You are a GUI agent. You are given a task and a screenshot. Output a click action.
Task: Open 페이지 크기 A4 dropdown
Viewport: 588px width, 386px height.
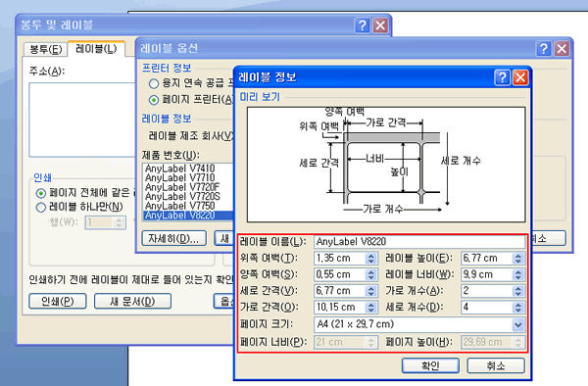point(517,324)
